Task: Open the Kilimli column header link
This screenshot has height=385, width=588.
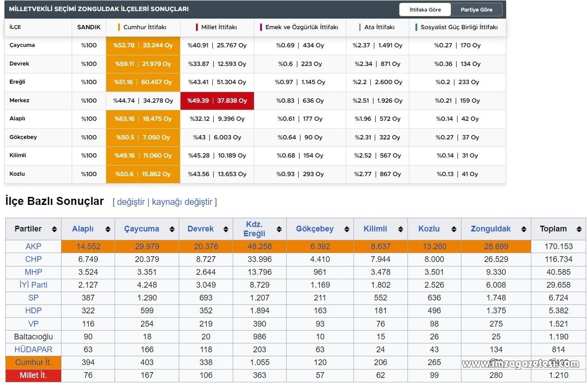Action: (375, 229)
